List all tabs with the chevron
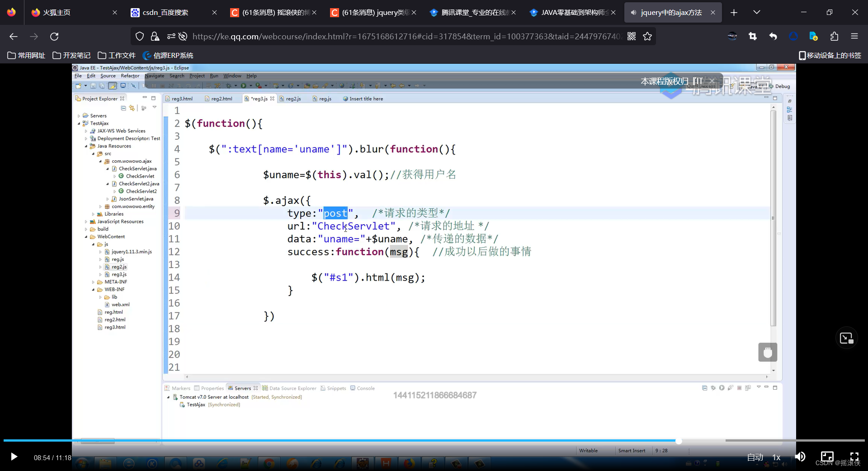868x471 pixels. 756,12
